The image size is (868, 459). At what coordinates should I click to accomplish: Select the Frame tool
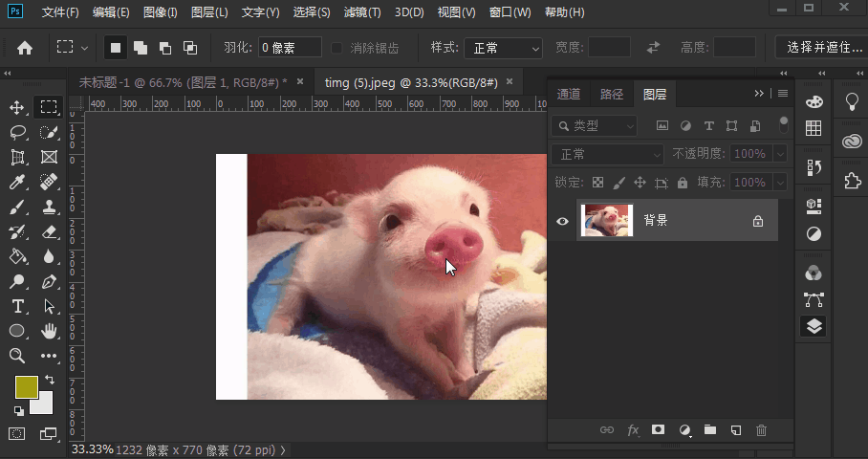[x=49, y=157]
